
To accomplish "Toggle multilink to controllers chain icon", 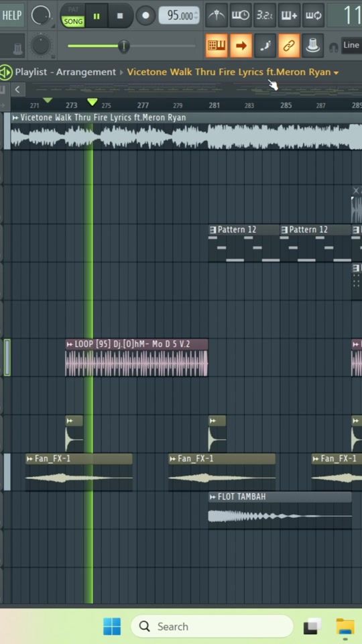I will [x=290, y=45].
